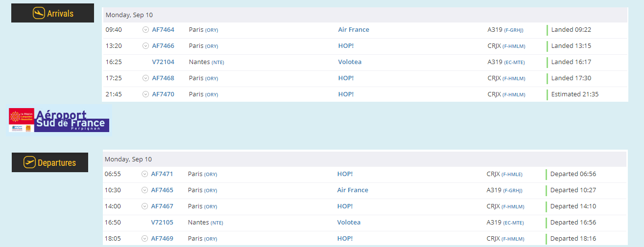The height and width of the screenshot is (247, 644).
Task: Click scheduled time 18:05 in departures
Action: click(x=113, y=239)
